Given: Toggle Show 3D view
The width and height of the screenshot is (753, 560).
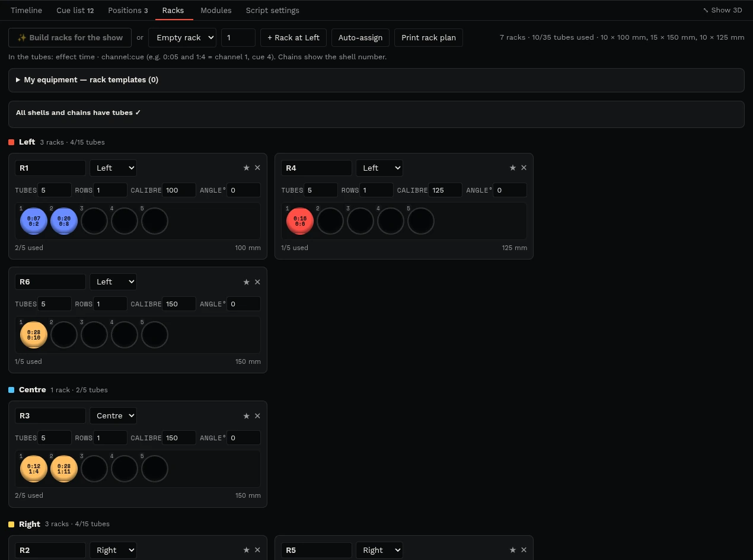Looking at the screenshot, I should (722, 10).
